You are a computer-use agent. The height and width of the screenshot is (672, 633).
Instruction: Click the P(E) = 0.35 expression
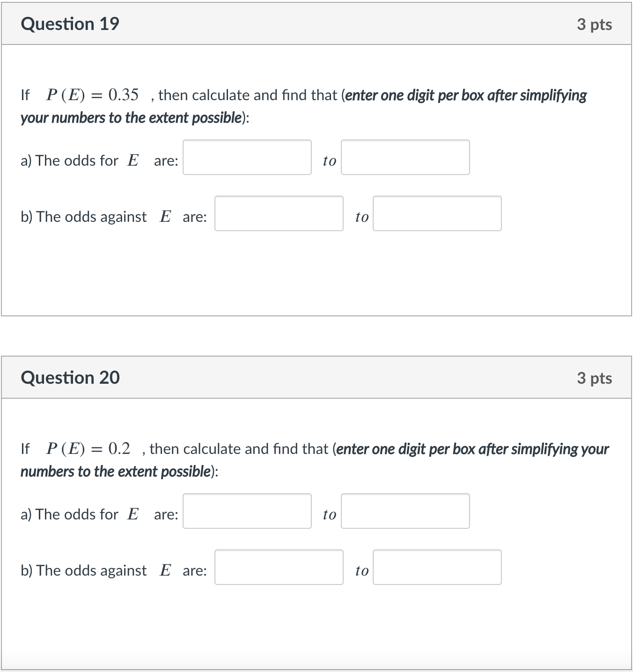(92, 95)
